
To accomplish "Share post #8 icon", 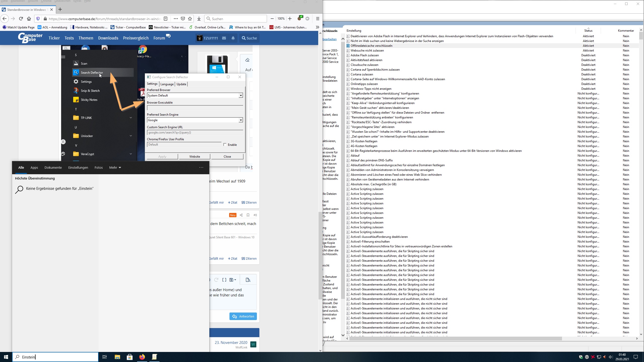I will pos(241,215).
